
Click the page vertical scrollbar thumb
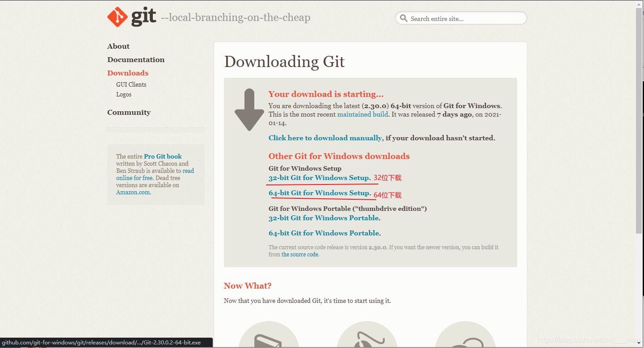click(x=639, y=120)
